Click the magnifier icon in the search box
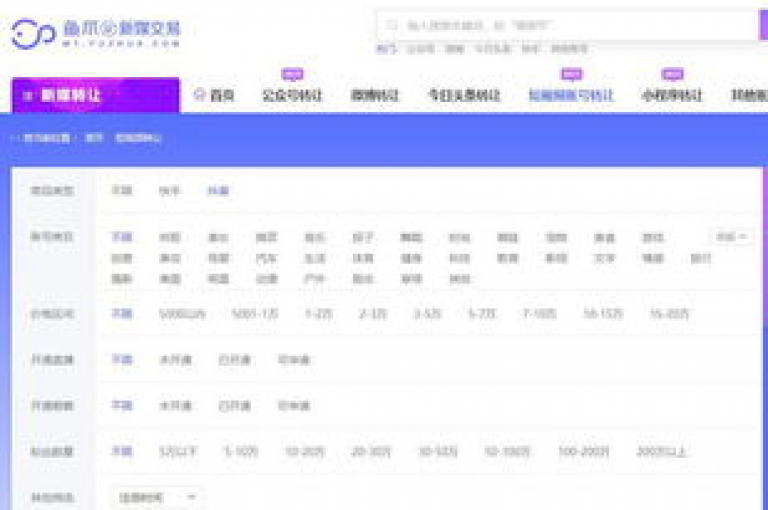768x510 pixels. point(392,24)
